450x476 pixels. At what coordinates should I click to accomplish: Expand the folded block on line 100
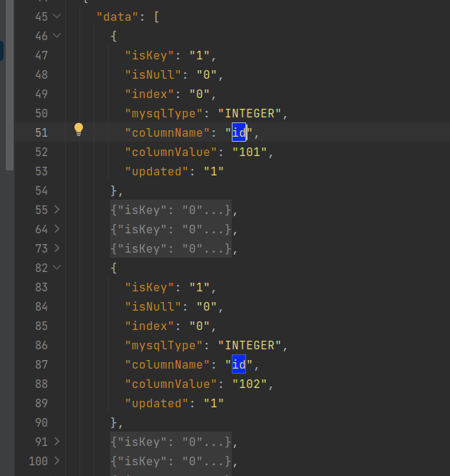tap(57, 461)
